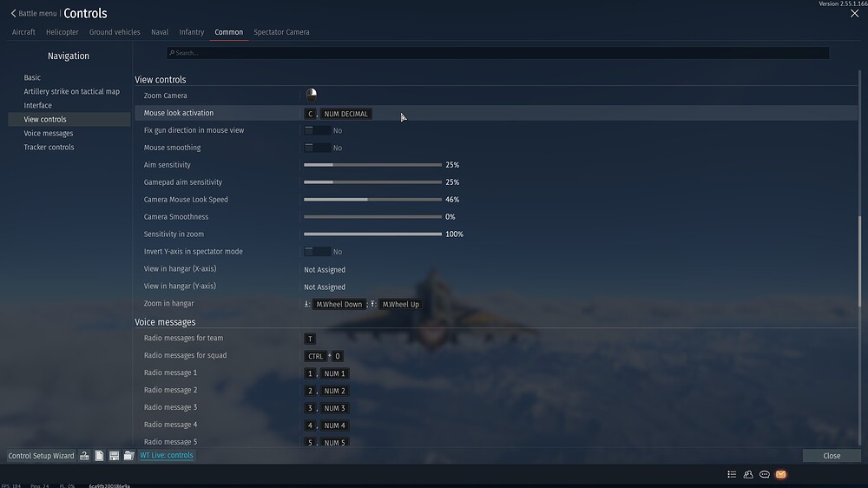Click the mouse wheel icon for Zoom Camera

[x=311, y=95]
